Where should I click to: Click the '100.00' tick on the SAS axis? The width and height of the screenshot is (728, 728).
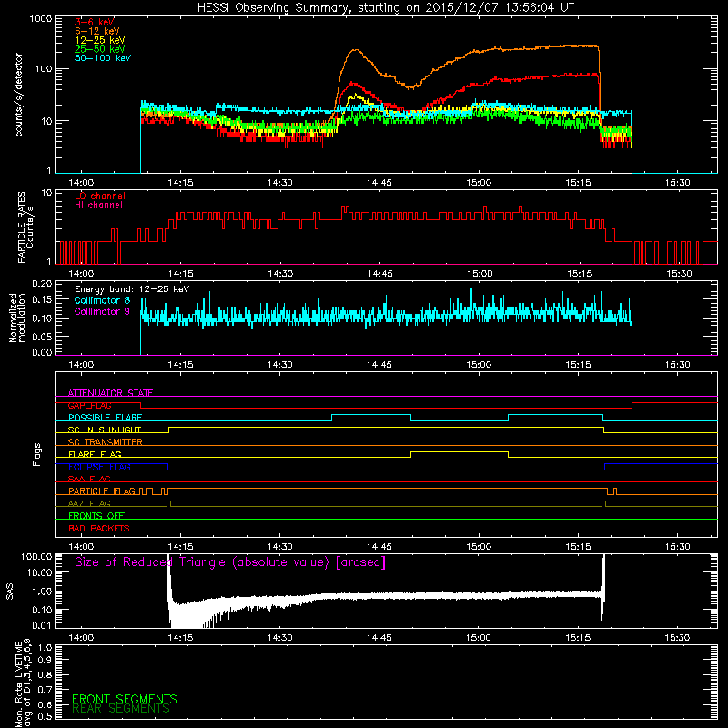pos(36,556)
